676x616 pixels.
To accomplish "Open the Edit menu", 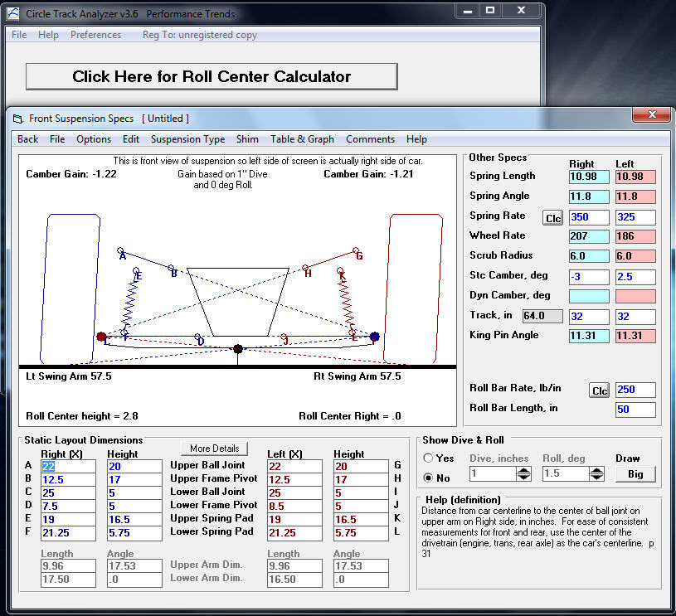I will pyautogui.click(x=130, y=139).
